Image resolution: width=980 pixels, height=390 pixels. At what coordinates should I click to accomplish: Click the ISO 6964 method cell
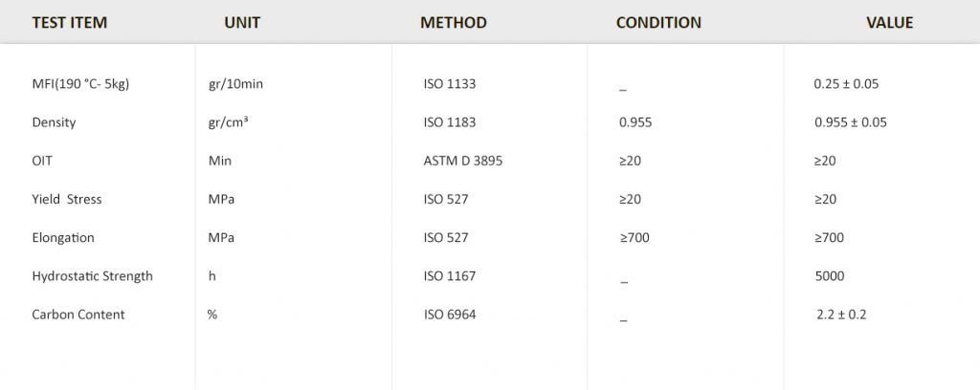pyautogui.click(x=450, y=314)
